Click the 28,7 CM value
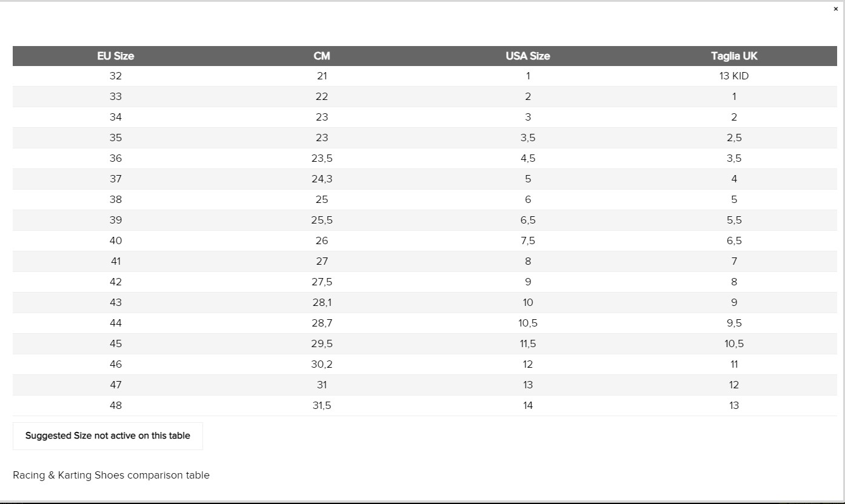 (322, 323)
